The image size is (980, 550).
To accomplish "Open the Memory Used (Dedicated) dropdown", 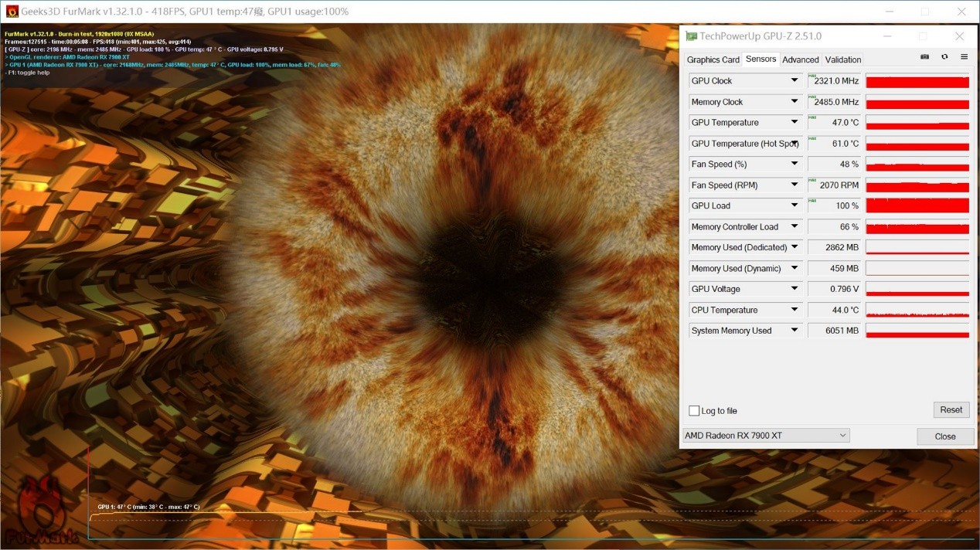I will pyautogui.click(x=794, y=247).
